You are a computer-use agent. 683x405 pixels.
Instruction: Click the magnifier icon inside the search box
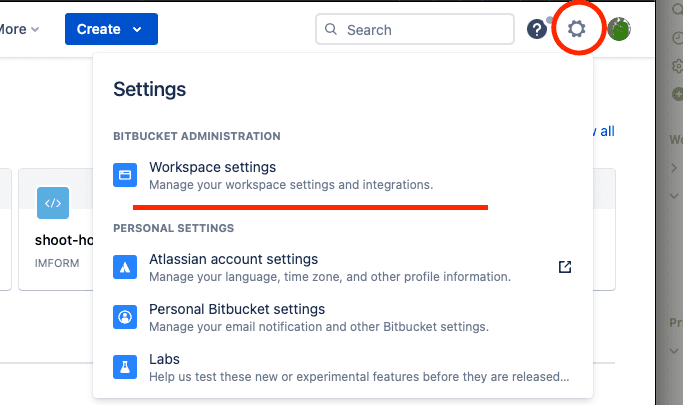coord(332,30)
